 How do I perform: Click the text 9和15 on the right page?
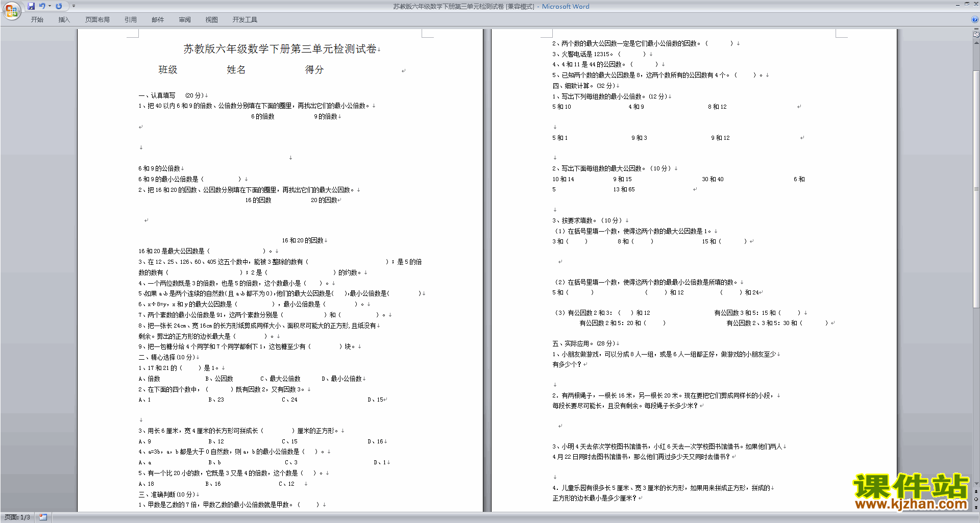tap(623, 180)
